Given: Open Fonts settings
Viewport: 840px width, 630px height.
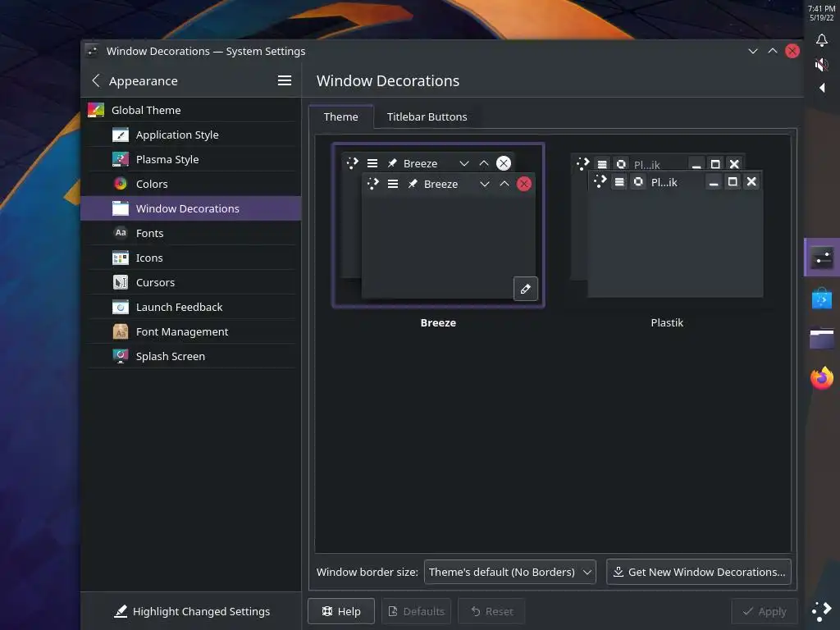Looking at the screenshot, I should 191,234.
